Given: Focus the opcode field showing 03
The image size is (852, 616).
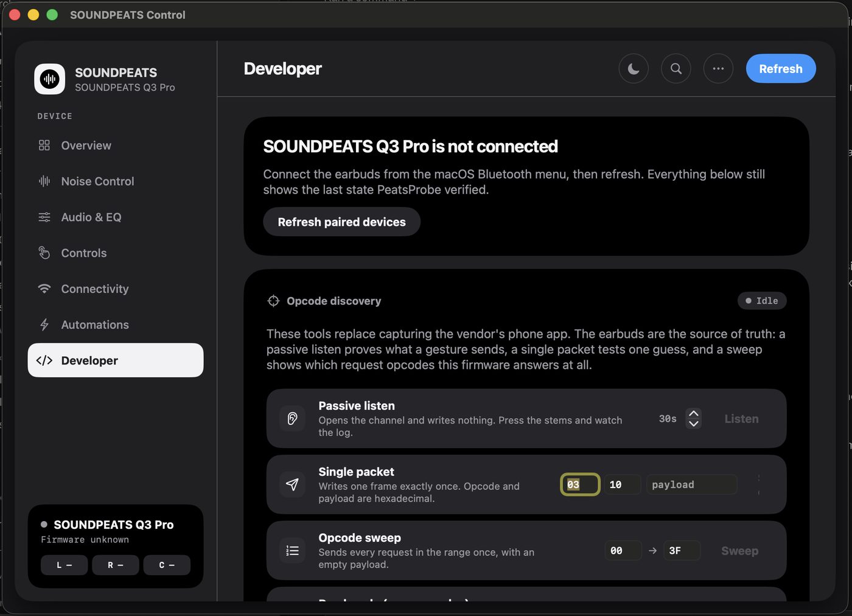Looking at the screenshot, I should tap(580, 485).
